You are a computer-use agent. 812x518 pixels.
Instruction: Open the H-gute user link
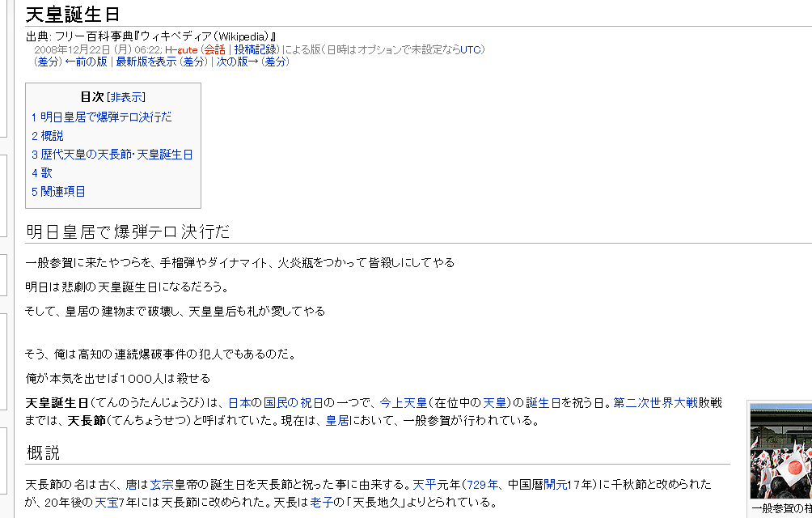(x=181, y=49)
